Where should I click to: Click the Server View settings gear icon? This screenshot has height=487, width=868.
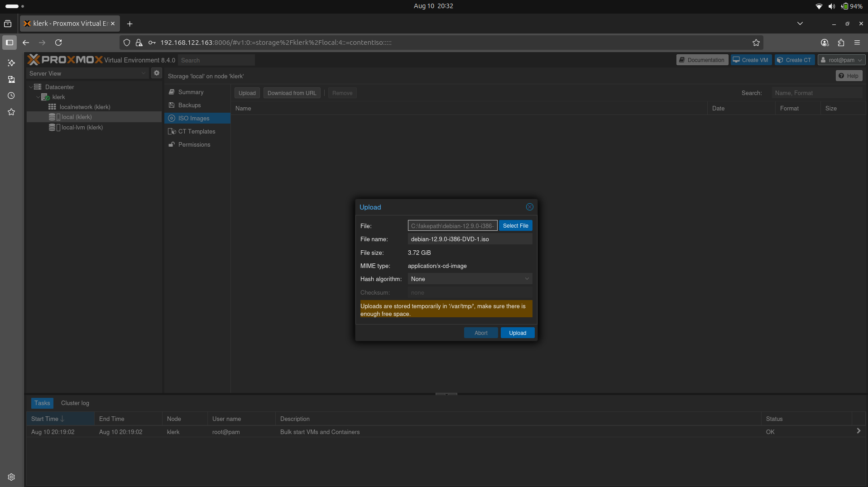click(156, 73)
